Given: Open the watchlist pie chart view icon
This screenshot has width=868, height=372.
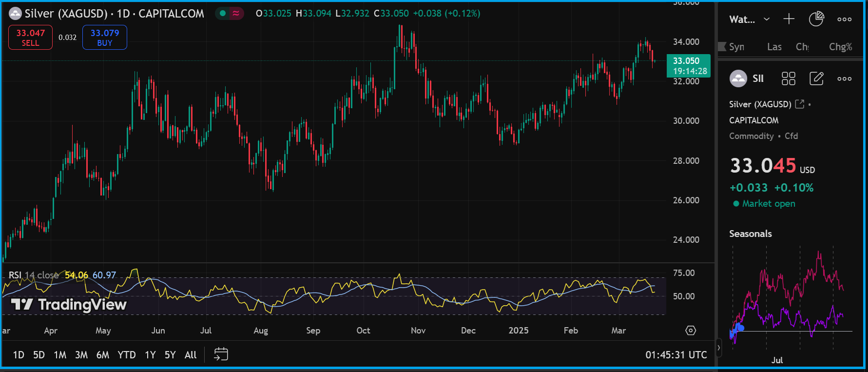Looking at the screenshot, I should click(816, 19).
